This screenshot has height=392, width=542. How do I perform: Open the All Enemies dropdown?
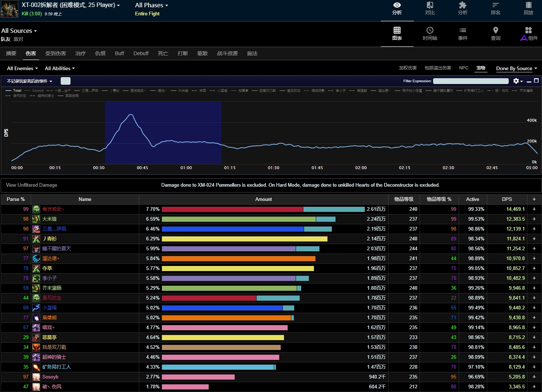(22, 68)
